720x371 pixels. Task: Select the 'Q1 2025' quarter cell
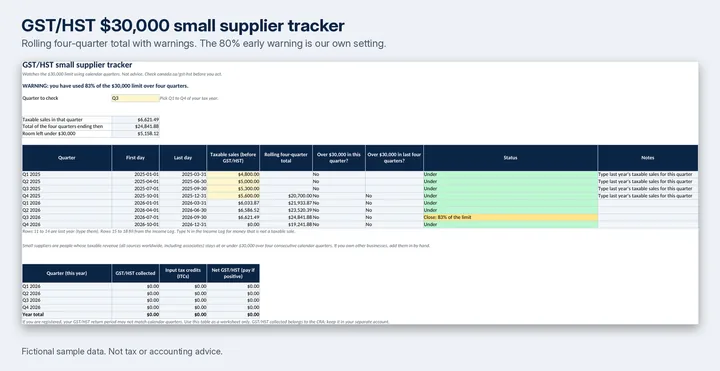(67, 174)
